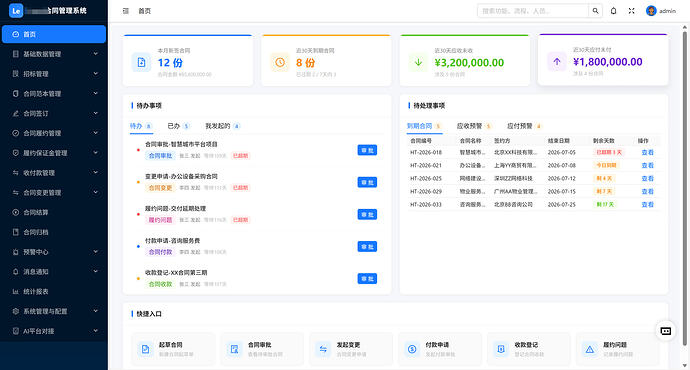Expand the 消息通知 menu chevron
Image resolution: width=690 pixels, height=370 pixels.
tap(95, 271)
